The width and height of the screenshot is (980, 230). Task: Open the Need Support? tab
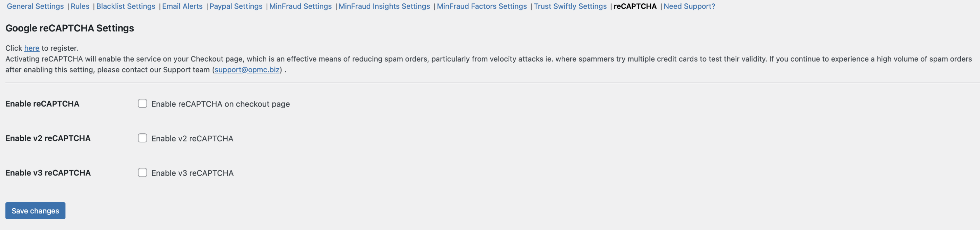[x=689, y=6]
